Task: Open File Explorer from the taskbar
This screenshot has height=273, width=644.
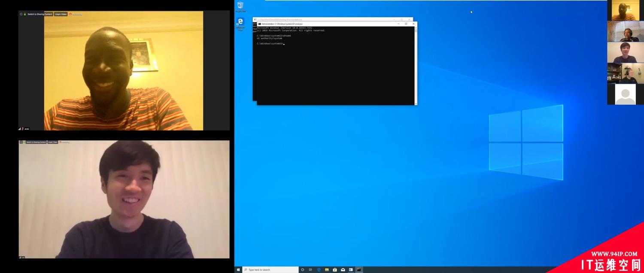Action: coord(327,270)
